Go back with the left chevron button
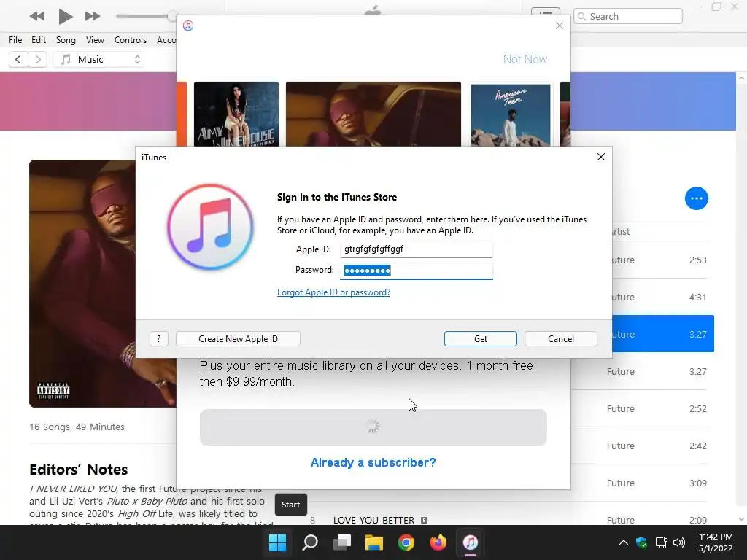 pos(18,60)
